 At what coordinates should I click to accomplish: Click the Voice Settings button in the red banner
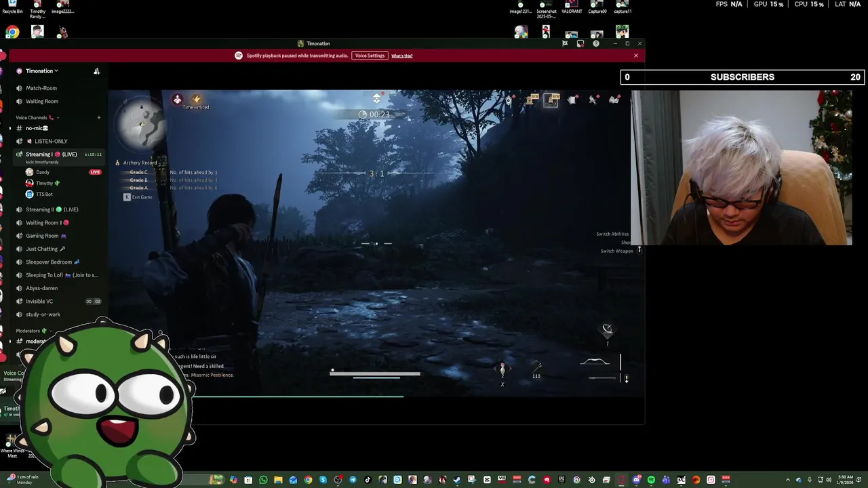370,56
